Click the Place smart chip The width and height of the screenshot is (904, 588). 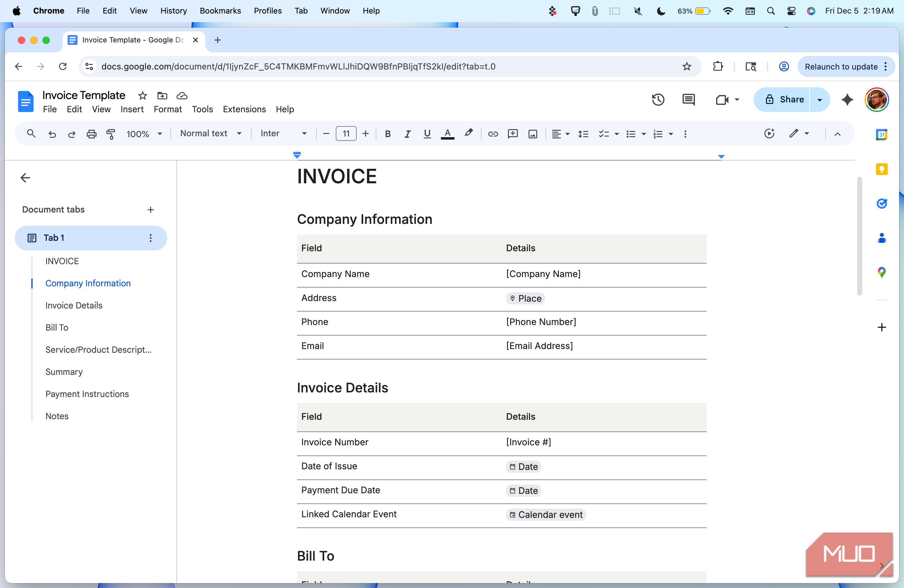click(x=525, y=299)
